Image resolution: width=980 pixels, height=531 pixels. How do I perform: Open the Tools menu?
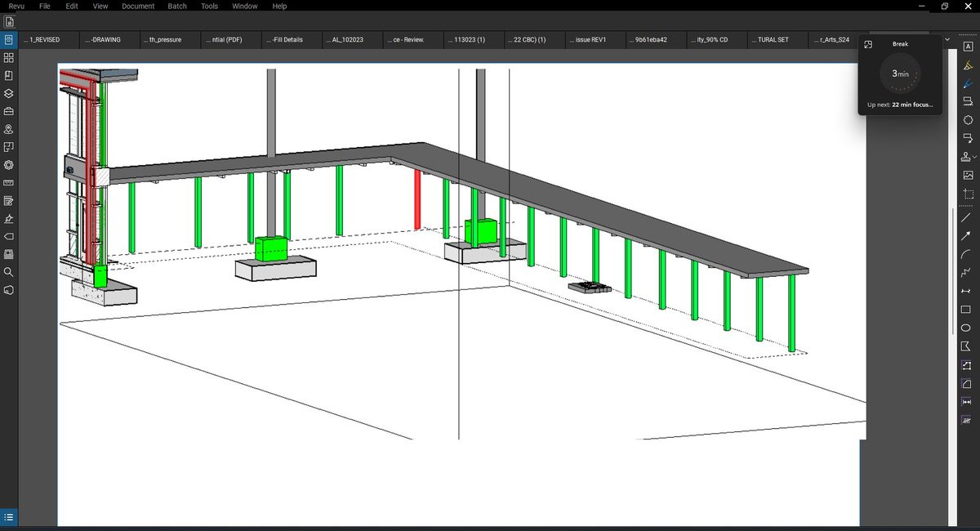[208, 7]
